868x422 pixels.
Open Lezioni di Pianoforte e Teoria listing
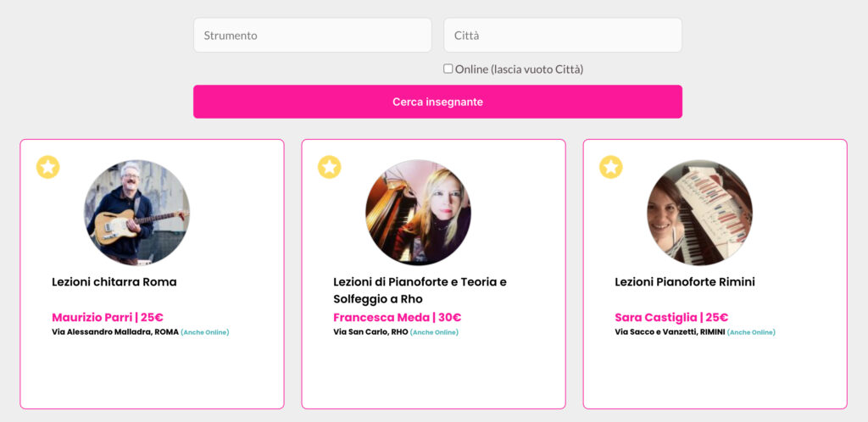point(420,291)
